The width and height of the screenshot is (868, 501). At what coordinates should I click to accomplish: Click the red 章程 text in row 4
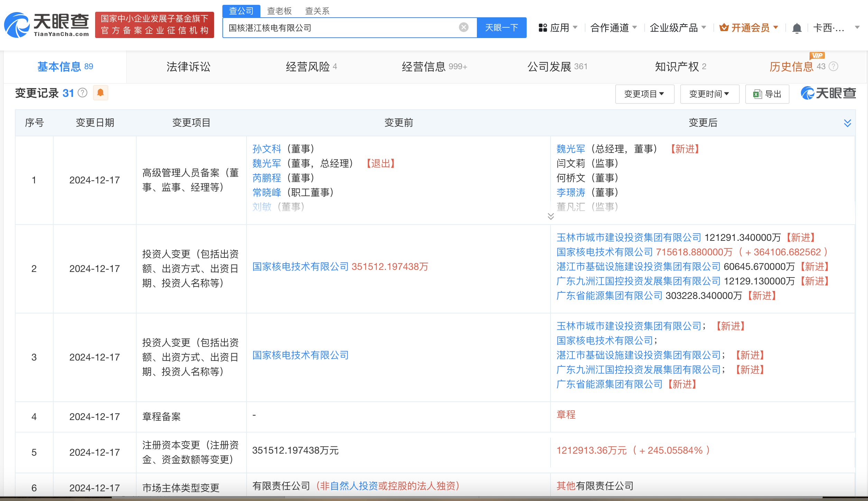(x=566, y=415)
